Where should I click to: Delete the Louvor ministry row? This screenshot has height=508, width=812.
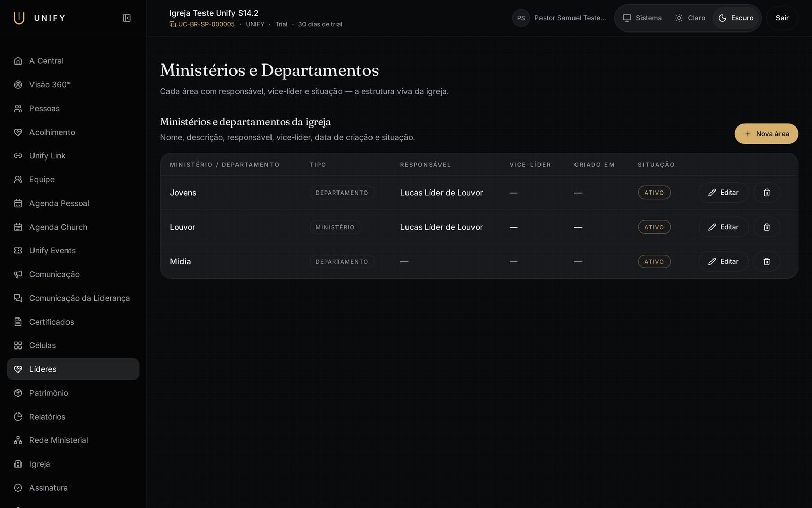point(766,227)
